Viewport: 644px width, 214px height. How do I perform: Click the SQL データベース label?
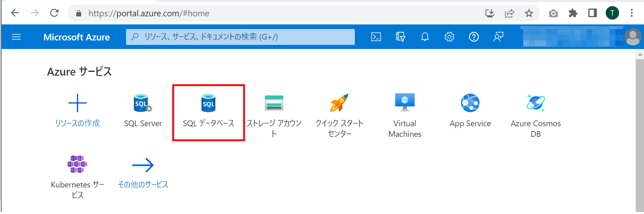pyautogui.click(x=208, y=123)
